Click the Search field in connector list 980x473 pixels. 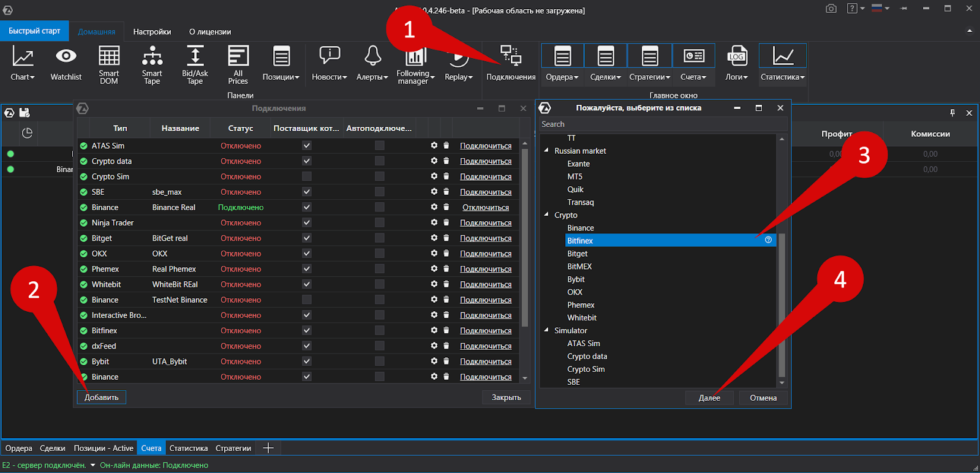[x=663, y=124]
